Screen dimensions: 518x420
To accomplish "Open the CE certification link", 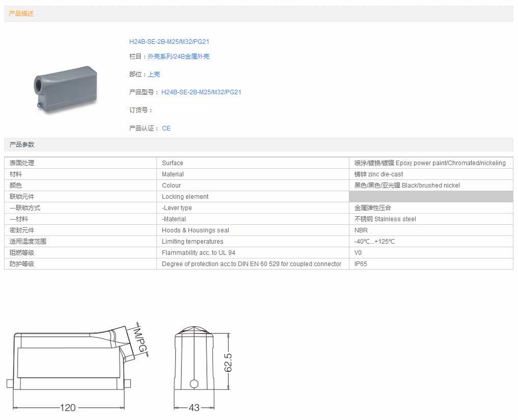I will click(166, 128).
